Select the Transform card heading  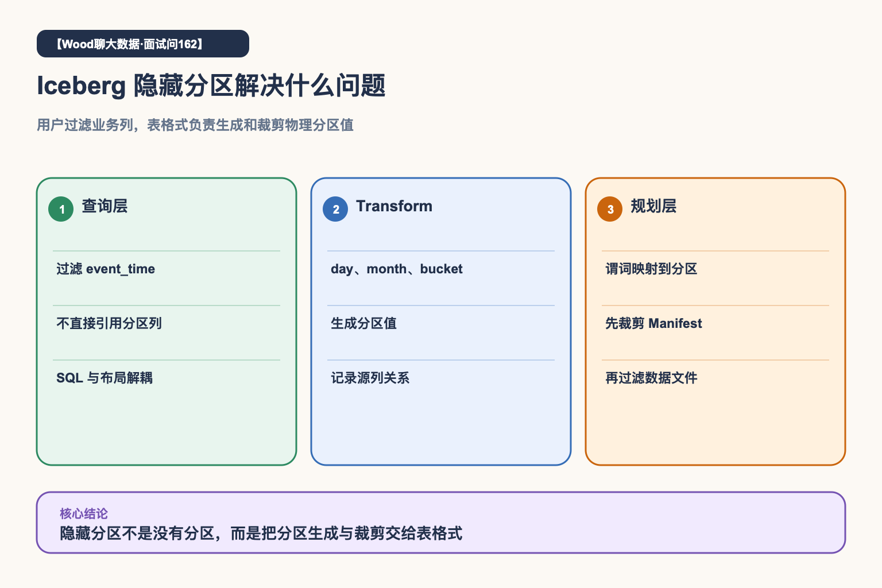(394, 206)
